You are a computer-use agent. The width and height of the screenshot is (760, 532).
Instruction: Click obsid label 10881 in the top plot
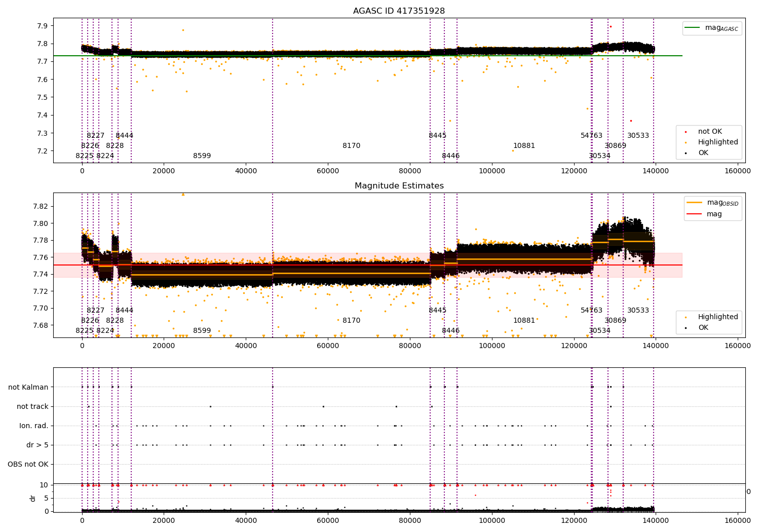[524, 146]
